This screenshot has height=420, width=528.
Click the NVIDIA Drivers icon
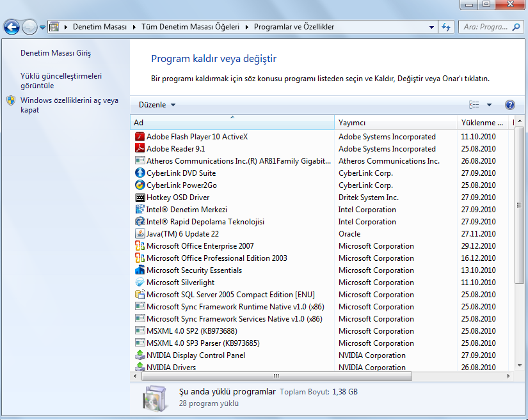140,366
